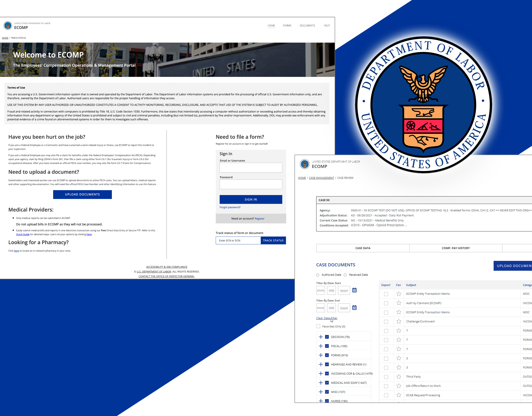The image size is (532, 416).
Task: Click the Forgot password? link
Action: tap(230, 207)
